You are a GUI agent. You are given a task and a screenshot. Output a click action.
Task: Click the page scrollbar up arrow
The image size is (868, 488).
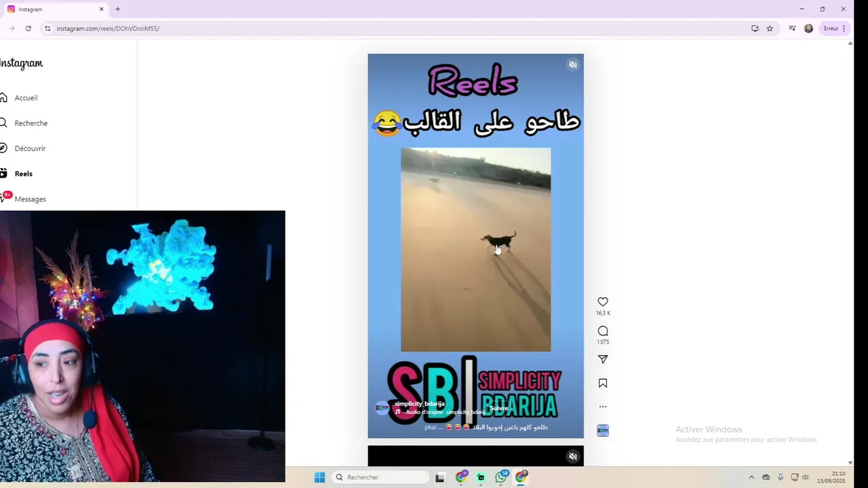850,43
